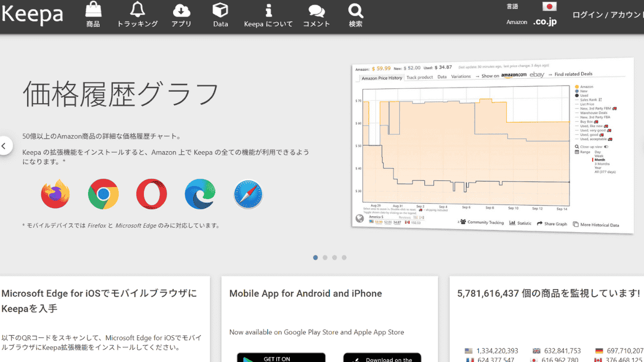Open the Keepa について info icon
Image resolution: width=644 pixels, height=362 pixels.
click(268, 10)
